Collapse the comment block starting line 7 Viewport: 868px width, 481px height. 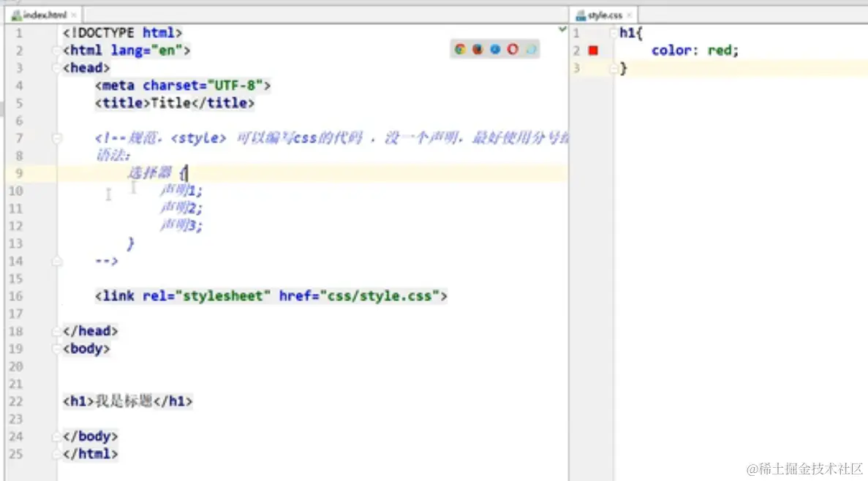(56, 138)
